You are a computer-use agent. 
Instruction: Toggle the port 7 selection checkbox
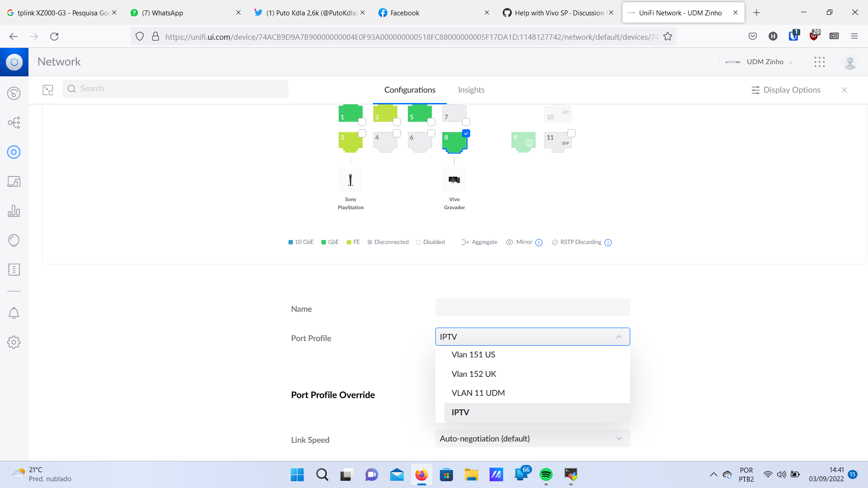click(x=466, y=122)
